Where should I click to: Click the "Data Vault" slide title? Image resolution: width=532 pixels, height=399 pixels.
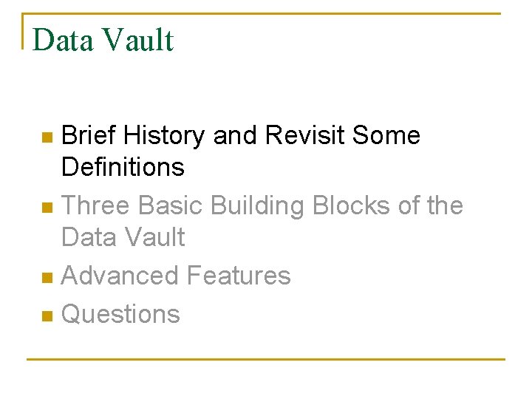tap(103, 40)
